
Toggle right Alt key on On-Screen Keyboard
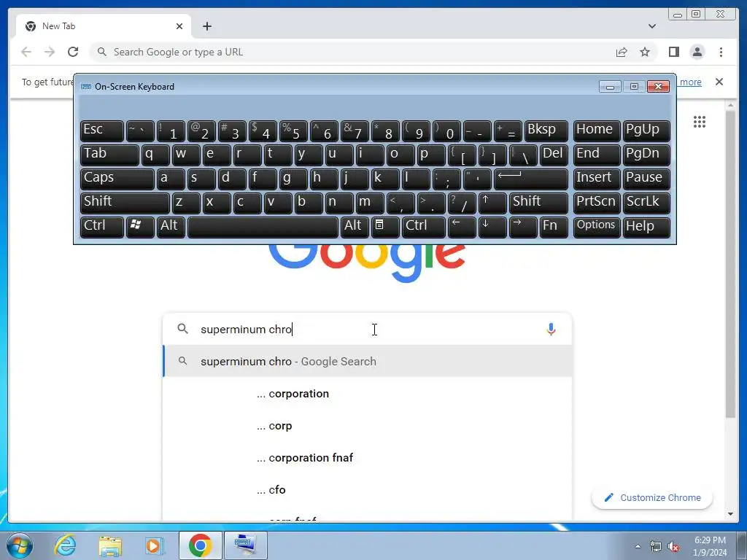[x=355, y=227]
